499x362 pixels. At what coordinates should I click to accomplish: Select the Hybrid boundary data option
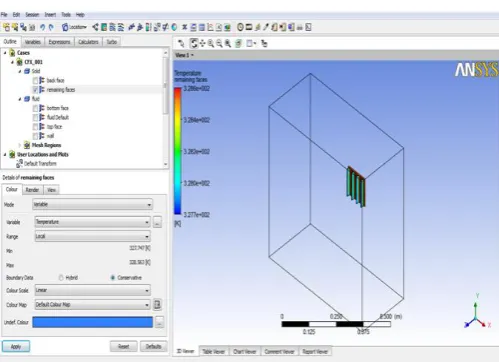pyautogui.click(x=61, y=278)
